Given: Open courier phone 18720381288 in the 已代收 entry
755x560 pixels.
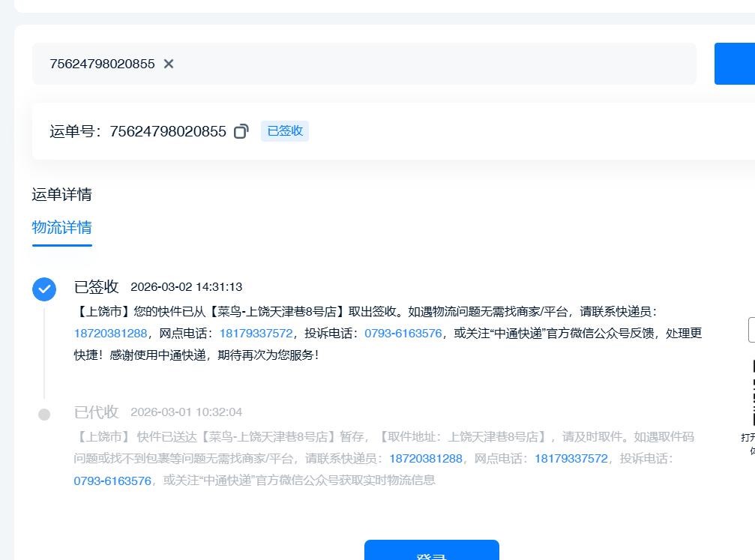Looking at the screenshot, I should [x=426, y=459].
